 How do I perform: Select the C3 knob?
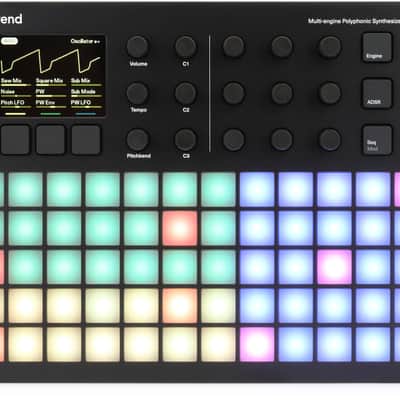186,140
